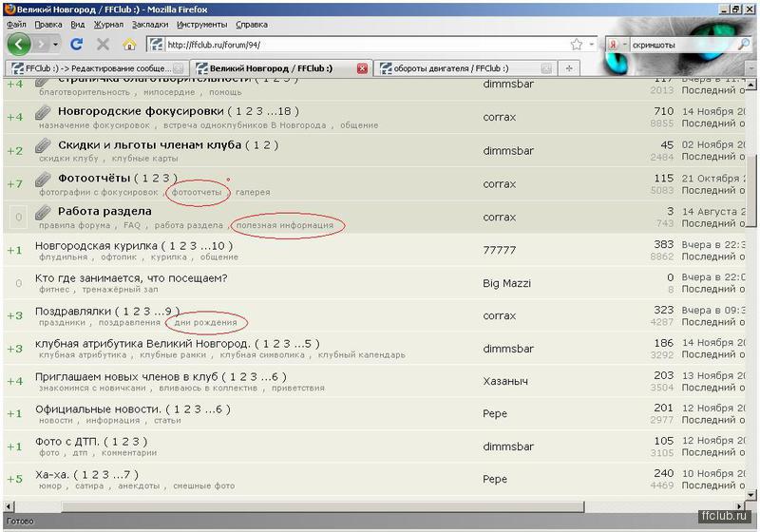Screen dimensions: 760x532
Task: Click the фотоотчеты tag
Action: [x=197, y=192]
